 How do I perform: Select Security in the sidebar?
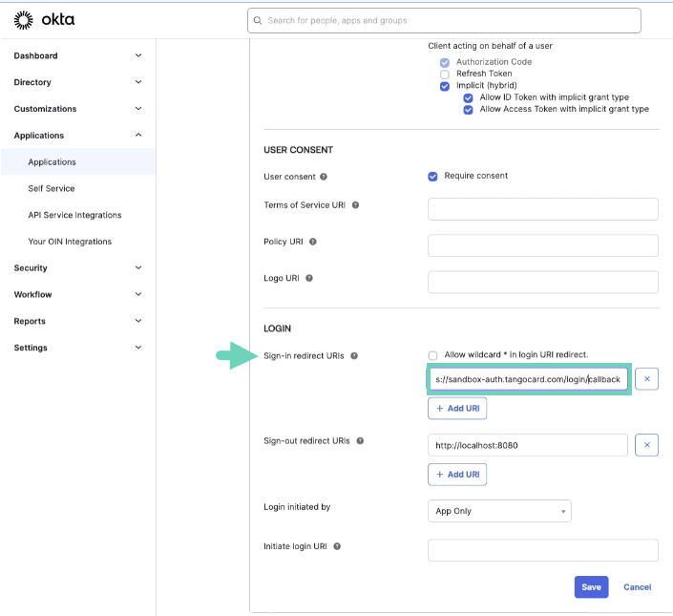[31, 267]
